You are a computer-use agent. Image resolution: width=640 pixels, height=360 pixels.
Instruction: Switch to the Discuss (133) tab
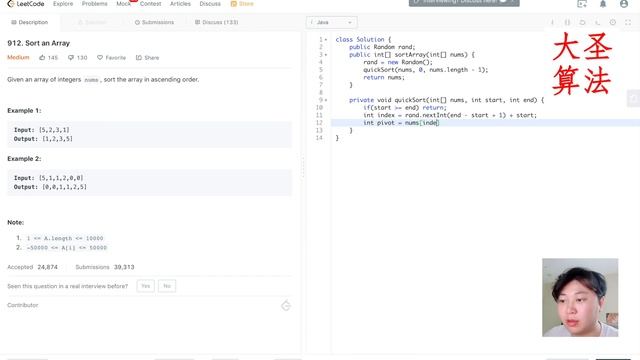click(x=216, y=22)
